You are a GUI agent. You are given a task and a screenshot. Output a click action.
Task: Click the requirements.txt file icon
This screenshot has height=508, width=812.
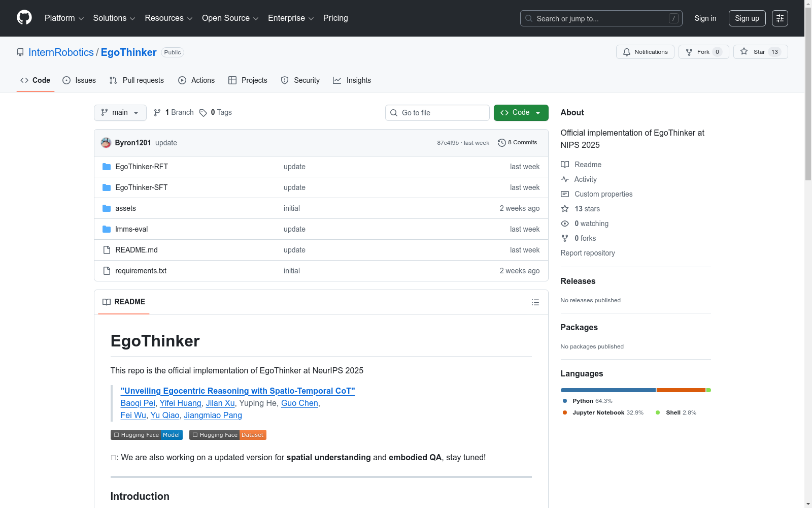coord(107,271)
